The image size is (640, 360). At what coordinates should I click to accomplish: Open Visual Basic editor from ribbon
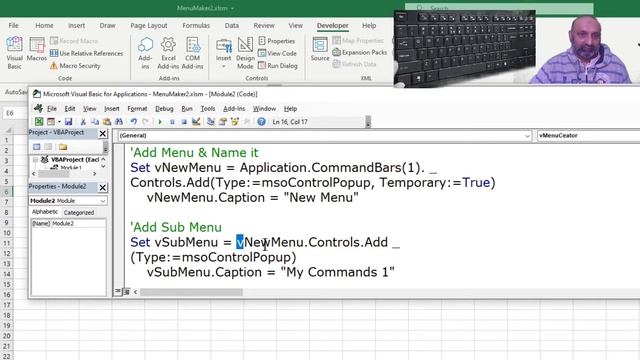pos(14,53)
